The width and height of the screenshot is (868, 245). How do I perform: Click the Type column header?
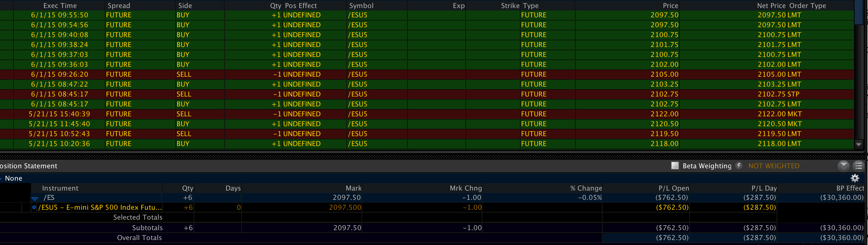click(531, 5)
